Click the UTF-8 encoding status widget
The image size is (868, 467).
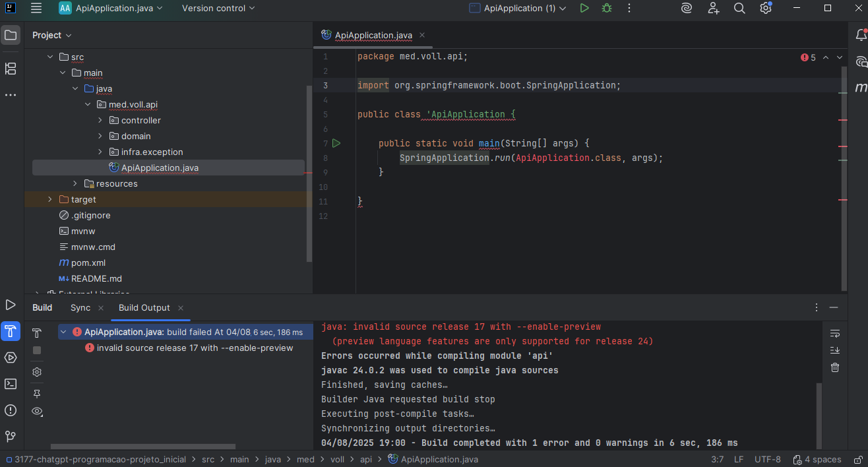click(x=768, y=460)
